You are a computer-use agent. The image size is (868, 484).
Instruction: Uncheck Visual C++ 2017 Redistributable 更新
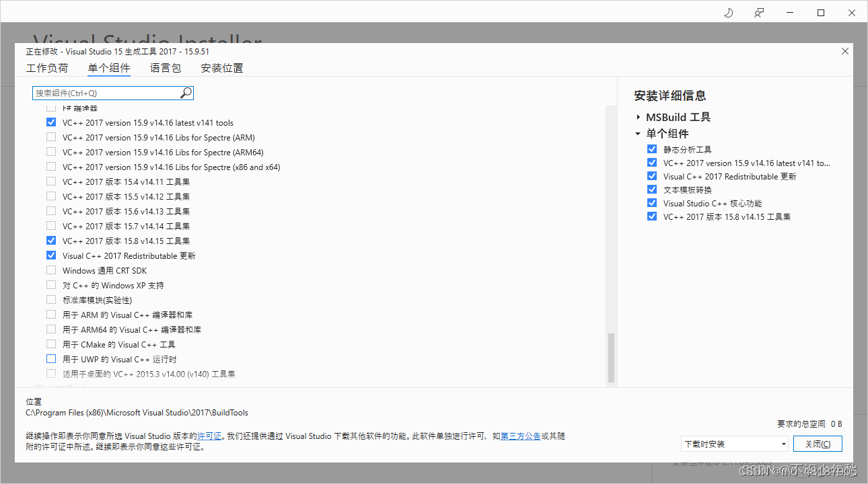(51, 255)
